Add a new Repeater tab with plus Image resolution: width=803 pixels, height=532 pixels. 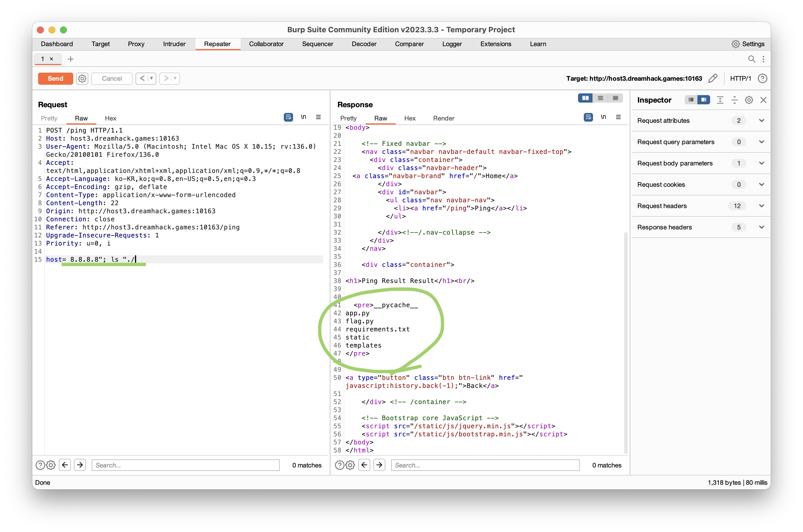tap(71, 59)
